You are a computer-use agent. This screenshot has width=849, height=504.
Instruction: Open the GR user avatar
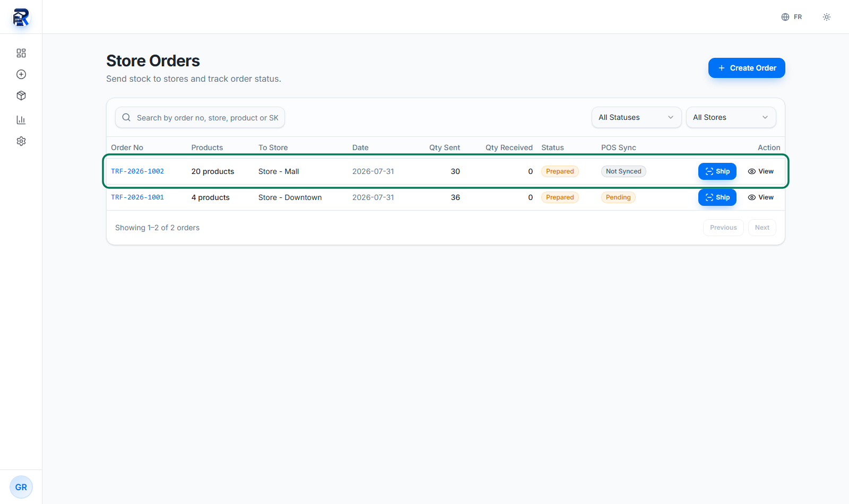[x=21, y=487]
